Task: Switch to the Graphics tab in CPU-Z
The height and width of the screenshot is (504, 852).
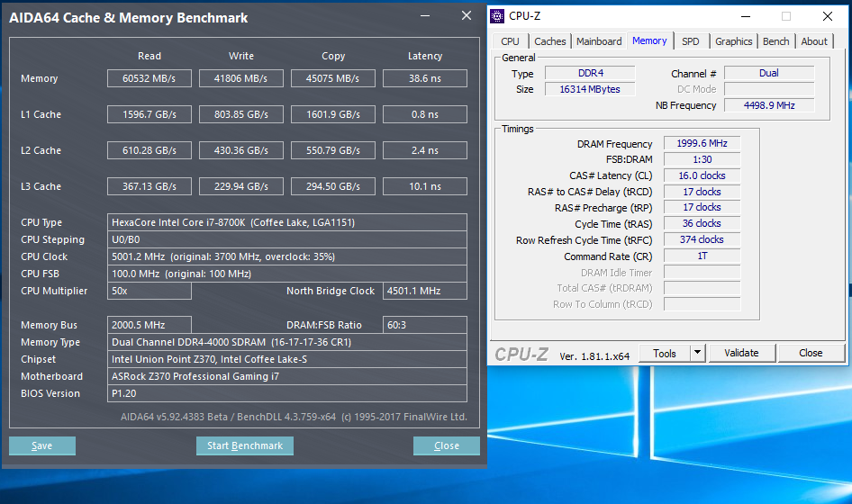Action: click(x=733, y=41)
